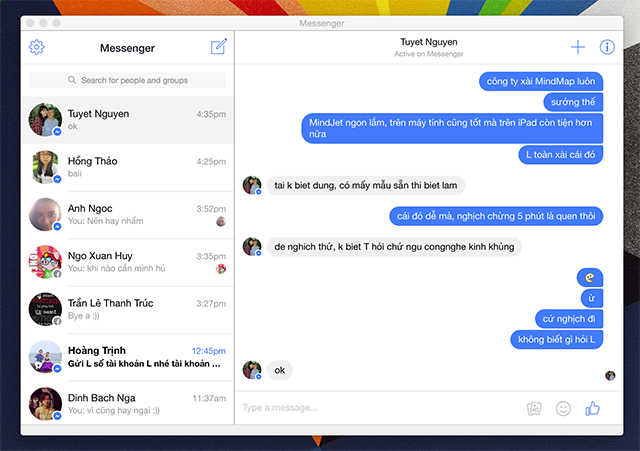Click Anh Ngoc's profile picture
Viewport: 640px width, 451px height.
45,214
